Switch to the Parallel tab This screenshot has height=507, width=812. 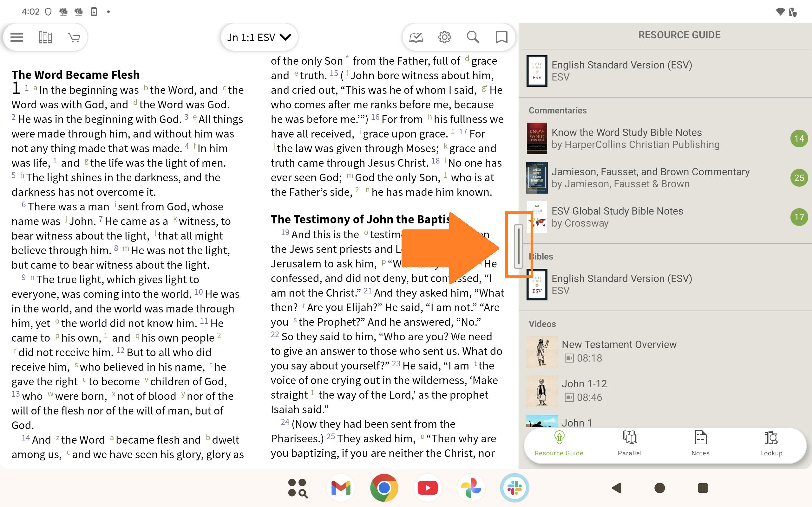pyautogui.click(x=630, y=443)
